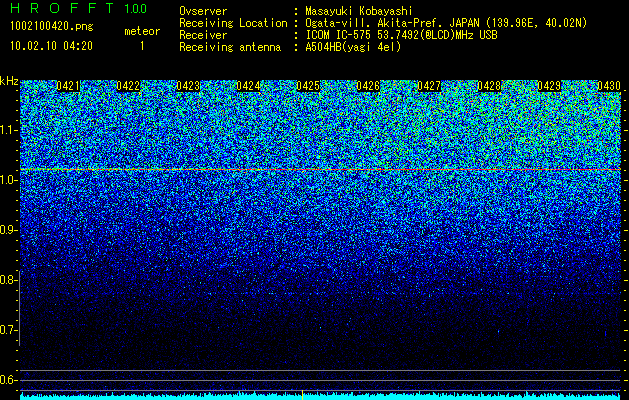
Task: Click the file name 1002100420.png
Action: point(51,26)
